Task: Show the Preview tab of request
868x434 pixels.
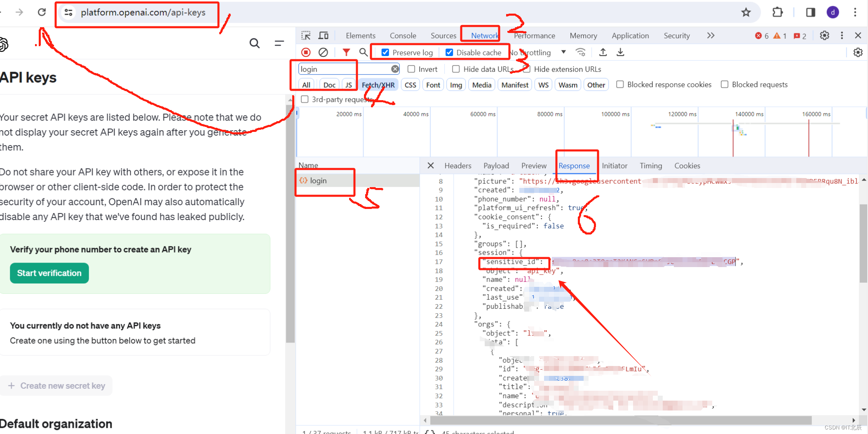Action: tap(534, 165)
